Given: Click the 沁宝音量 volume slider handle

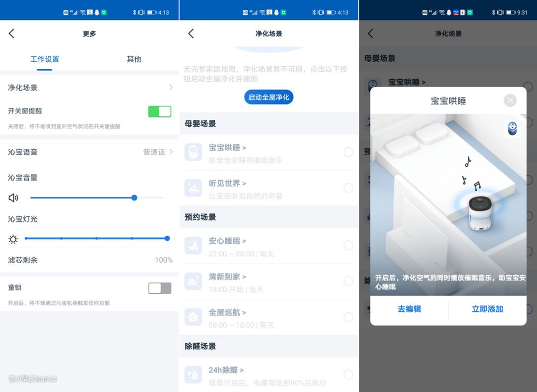Looking at the screenshot, I should click(134, 197).
